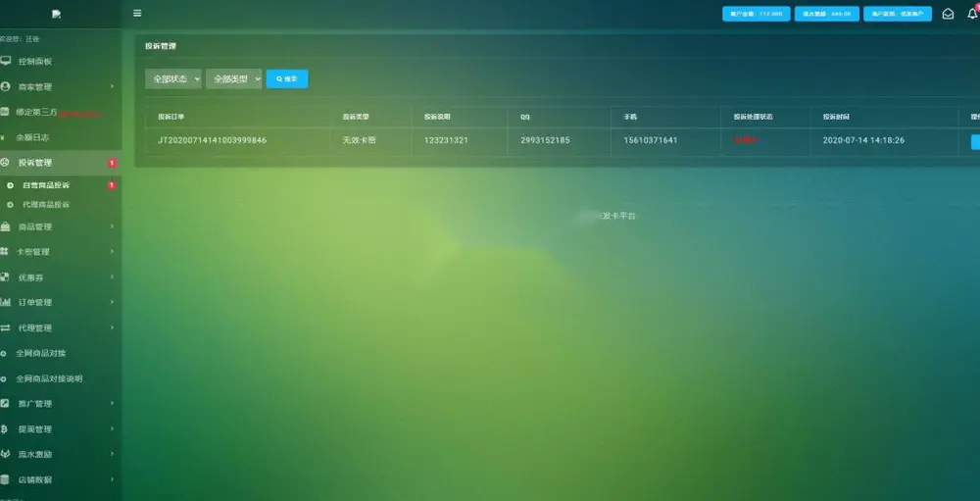Viewport: 980px width, 501px height.
Task: Click the 商品管理 bag icon
Action: point(5,226)
